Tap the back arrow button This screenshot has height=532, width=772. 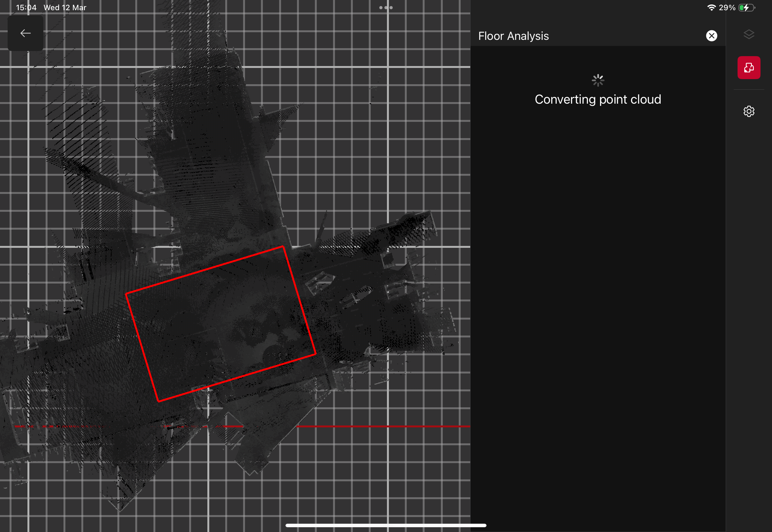(x=25, y=33)
